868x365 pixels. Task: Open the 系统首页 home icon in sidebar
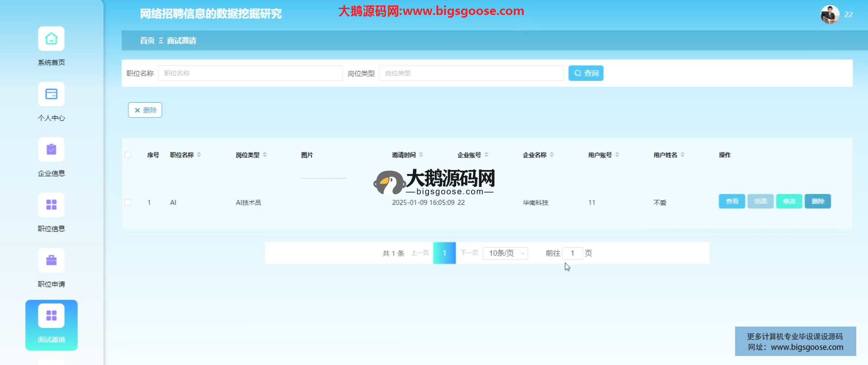[x=51, y=39]
